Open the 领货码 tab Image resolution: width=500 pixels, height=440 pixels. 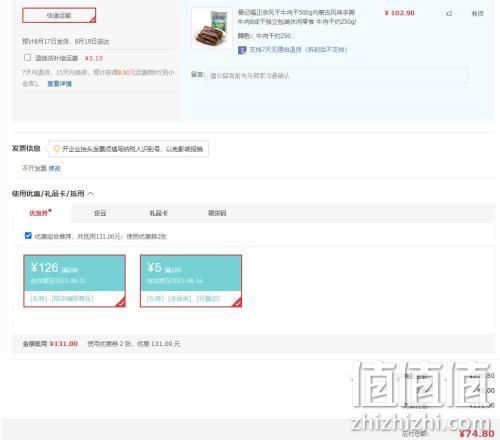click(217, 213)
